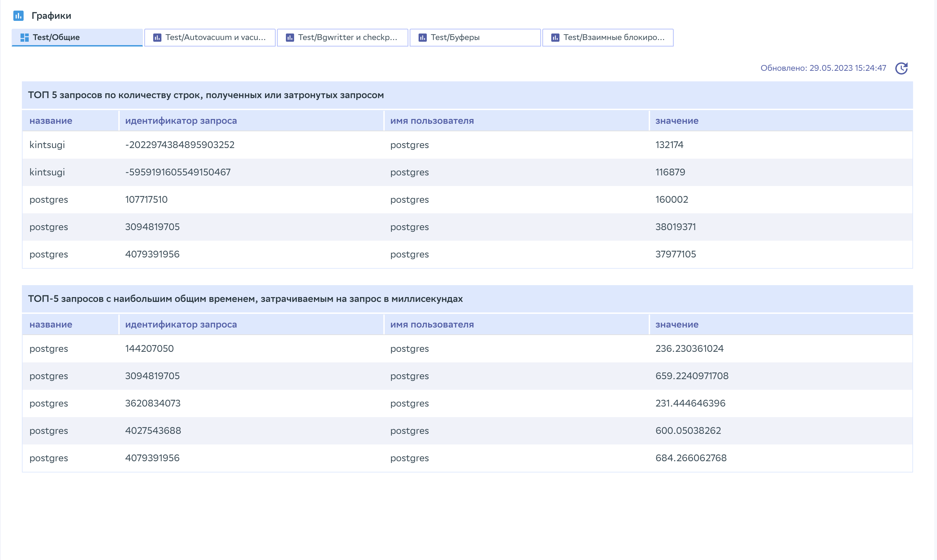The height and width of the screenshot is (560, 937).
Task: Click the Test/Взаимные блокировки tab chart icon
Action: (x=555, y=37)
